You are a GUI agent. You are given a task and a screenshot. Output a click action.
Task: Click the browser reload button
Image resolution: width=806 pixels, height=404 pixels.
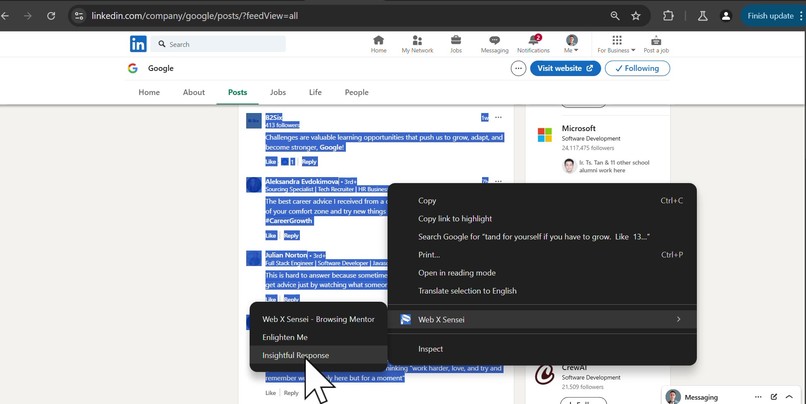click(51, 16)
